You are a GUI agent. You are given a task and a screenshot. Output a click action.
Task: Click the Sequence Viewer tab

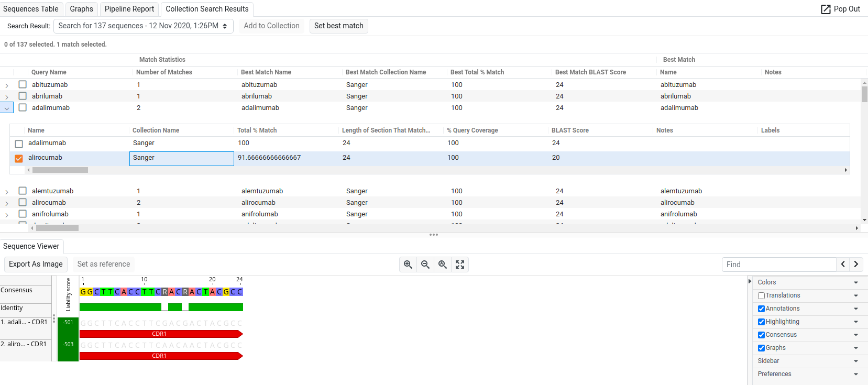pos(31,246)
